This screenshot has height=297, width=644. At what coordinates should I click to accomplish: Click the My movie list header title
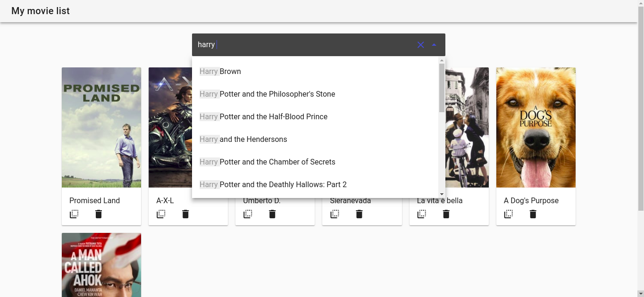(x=41, y=11)
